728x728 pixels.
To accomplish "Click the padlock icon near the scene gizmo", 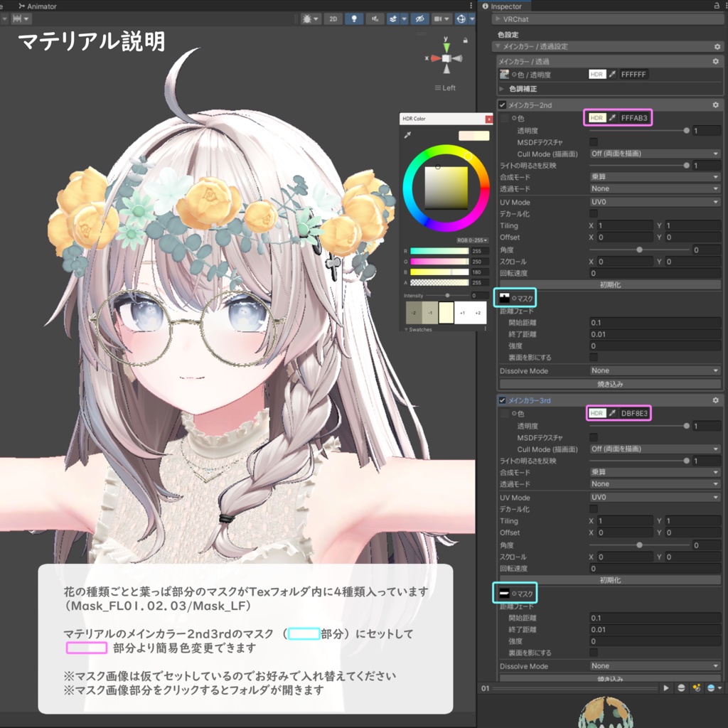I will point(466,41).
